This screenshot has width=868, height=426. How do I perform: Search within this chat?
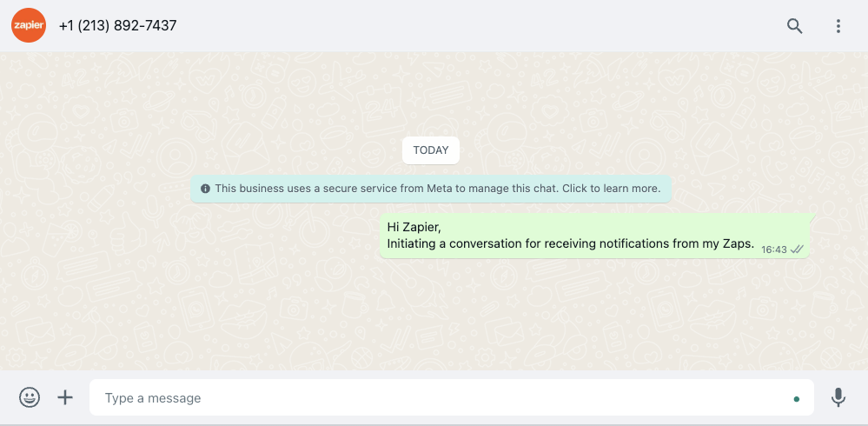tap(794, 26)
